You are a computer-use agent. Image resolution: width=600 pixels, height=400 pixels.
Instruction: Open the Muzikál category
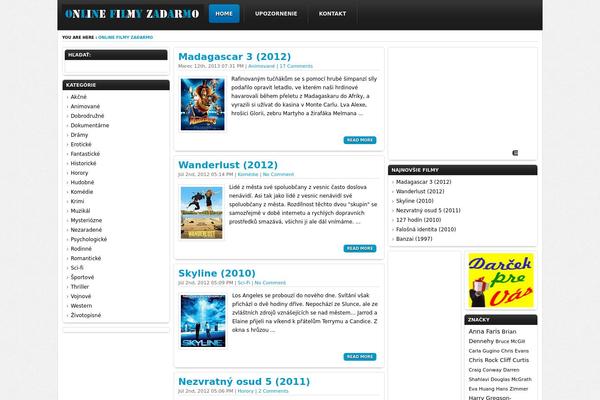click(x=80, y=211)
